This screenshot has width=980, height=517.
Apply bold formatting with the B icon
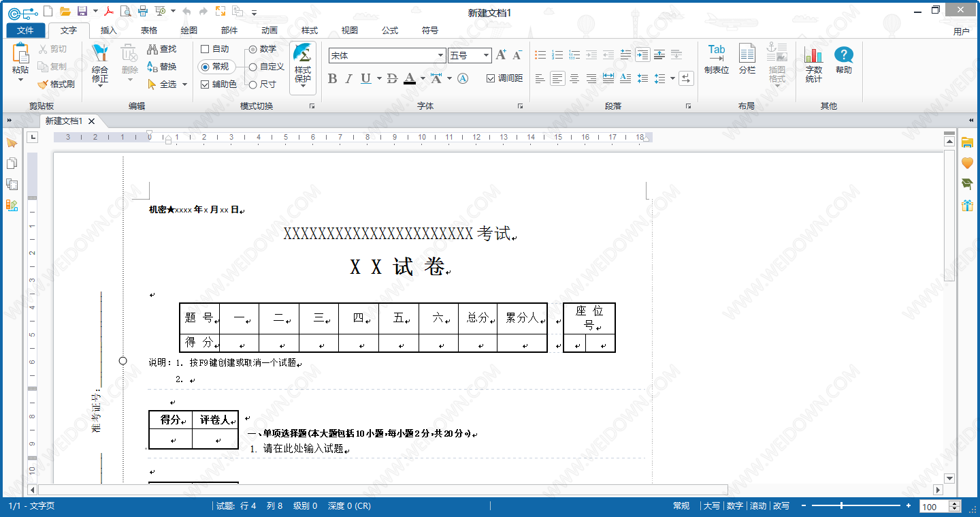tap(332, 79)
